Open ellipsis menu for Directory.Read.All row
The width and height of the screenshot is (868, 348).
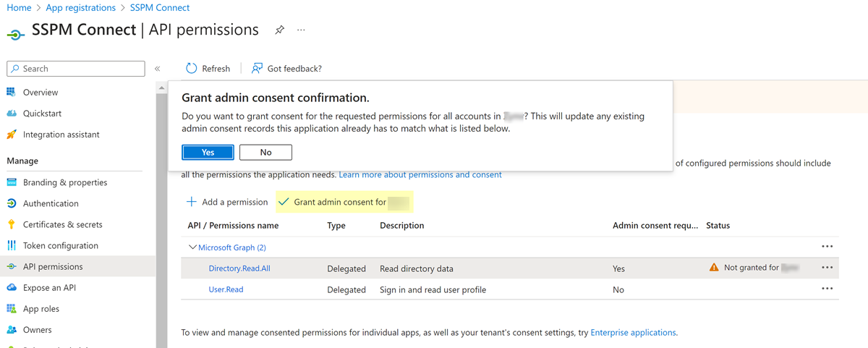tap(827, 268)
